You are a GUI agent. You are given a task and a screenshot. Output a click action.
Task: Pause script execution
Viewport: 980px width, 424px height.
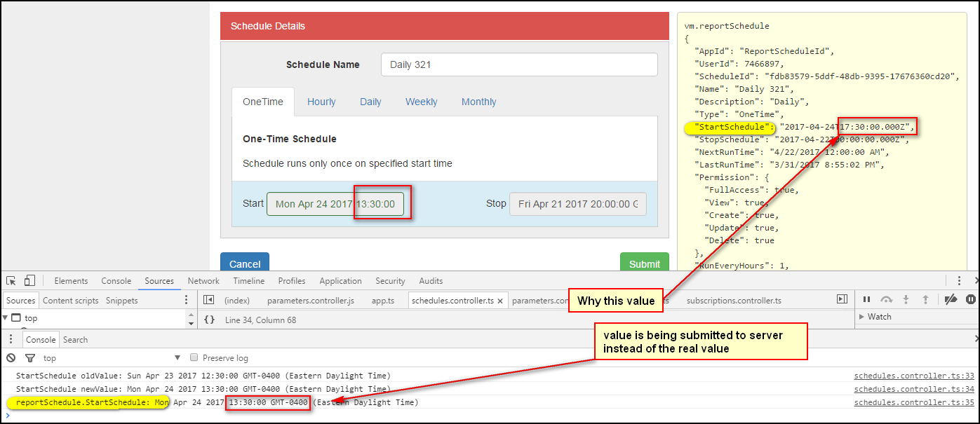click(866, 299)
